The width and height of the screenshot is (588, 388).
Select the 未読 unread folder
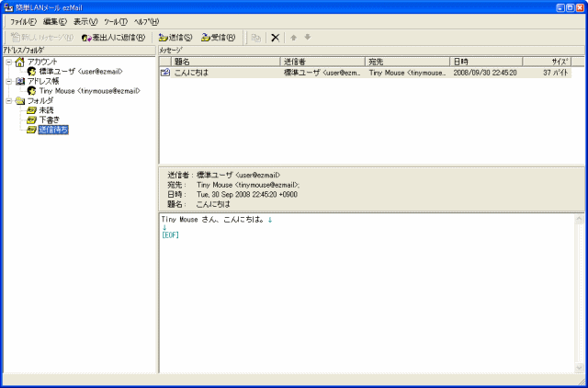point(46,110)
